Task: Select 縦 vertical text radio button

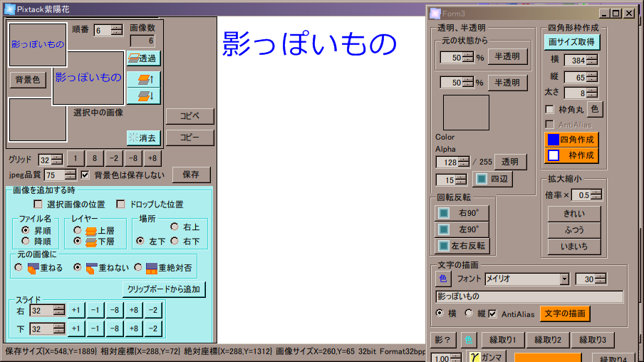Action: (x=469, y=313)
